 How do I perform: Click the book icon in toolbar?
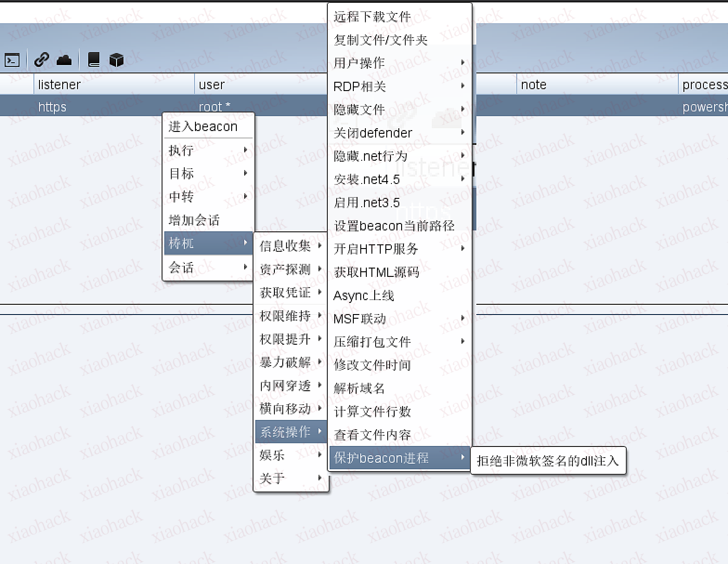pos(94,59)
